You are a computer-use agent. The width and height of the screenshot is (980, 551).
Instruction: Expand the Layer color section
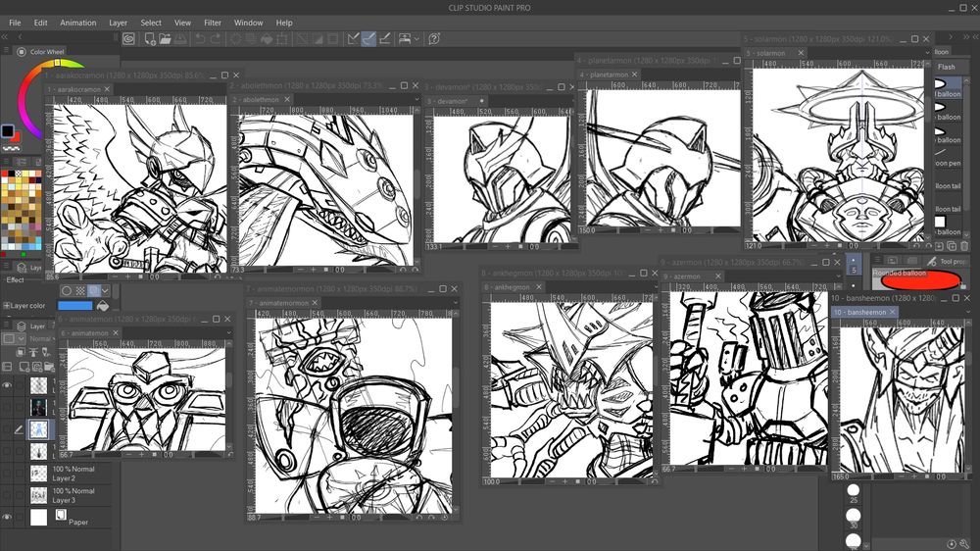point(6,306)
